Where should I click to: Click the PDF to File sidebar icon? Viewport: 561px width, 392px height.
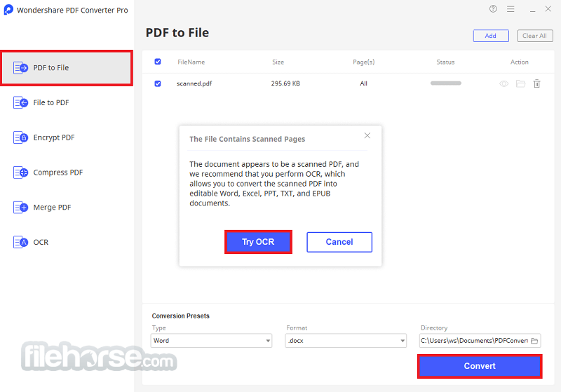tap(20, 67)
